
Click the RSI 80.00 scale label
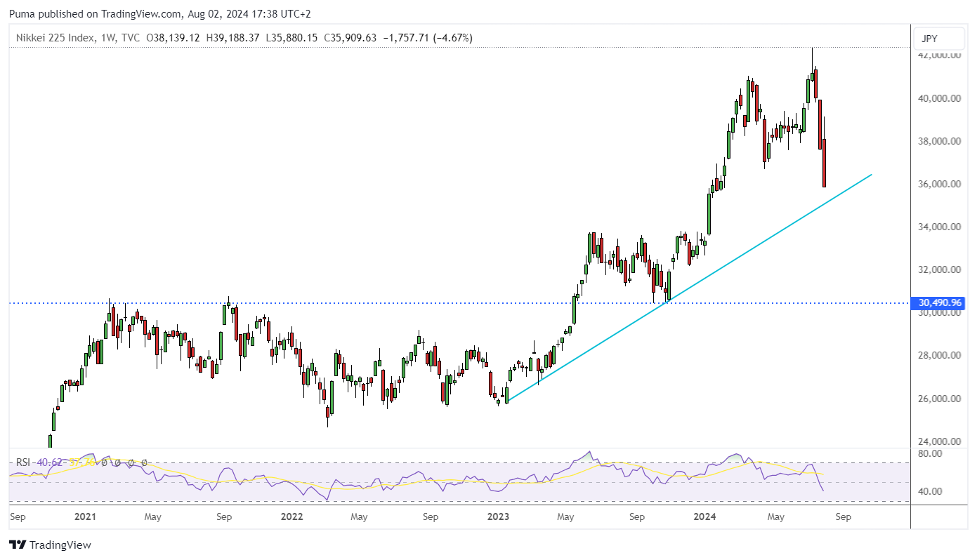(929, 454)
